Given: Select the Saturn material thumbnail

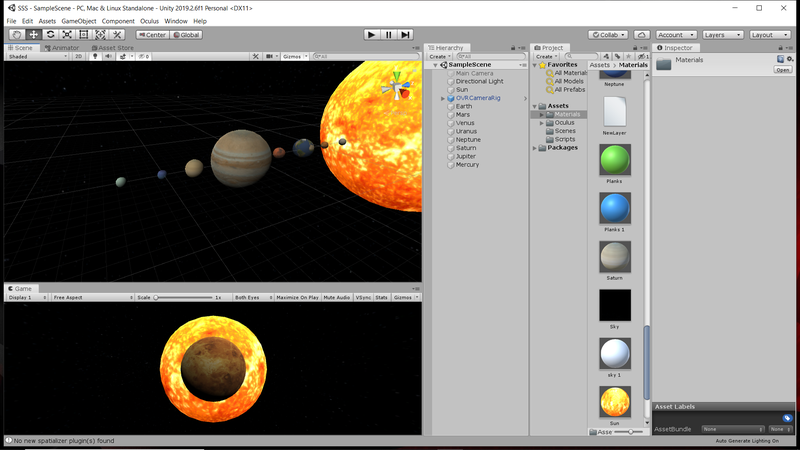Looking at the screenshot, I should pyautogui.click(x=614, y=258).
